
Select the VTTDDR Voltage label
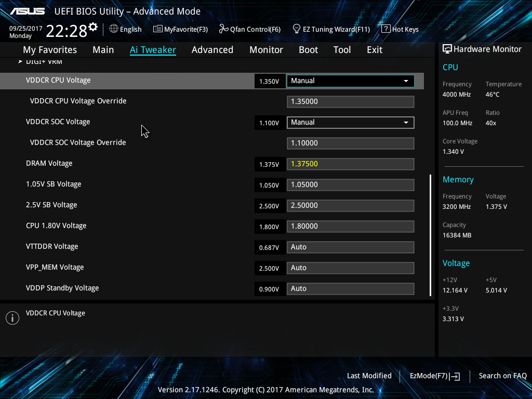[x=52, y=247]
